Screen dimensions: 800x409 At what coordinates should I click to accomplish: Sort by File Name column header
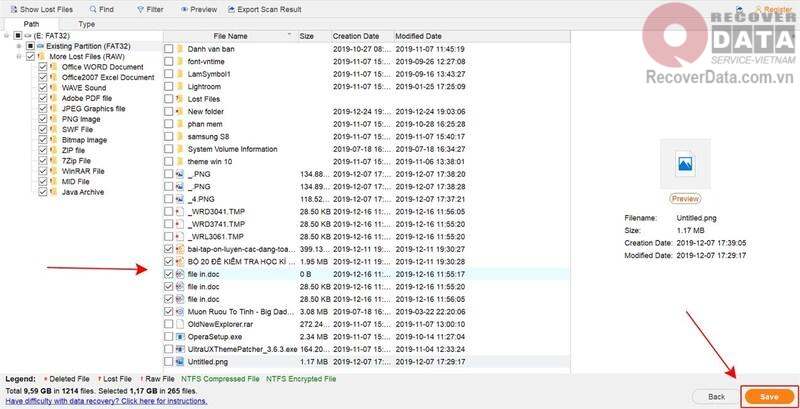230,36
